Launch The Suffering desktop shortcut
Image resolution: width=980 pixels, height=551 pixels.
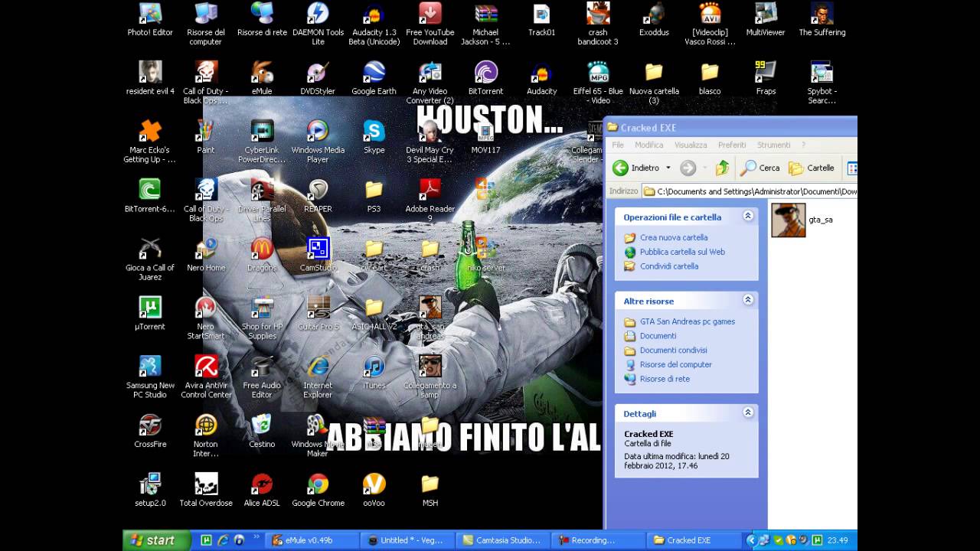[822, 14]
